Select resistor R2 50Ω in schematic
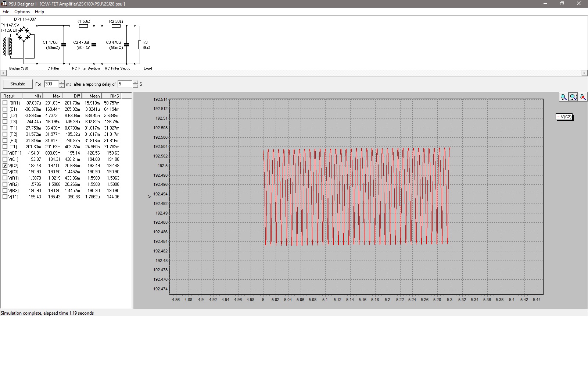Image resolution: width=588 pixels, height=368 pixels. (116, 26)
